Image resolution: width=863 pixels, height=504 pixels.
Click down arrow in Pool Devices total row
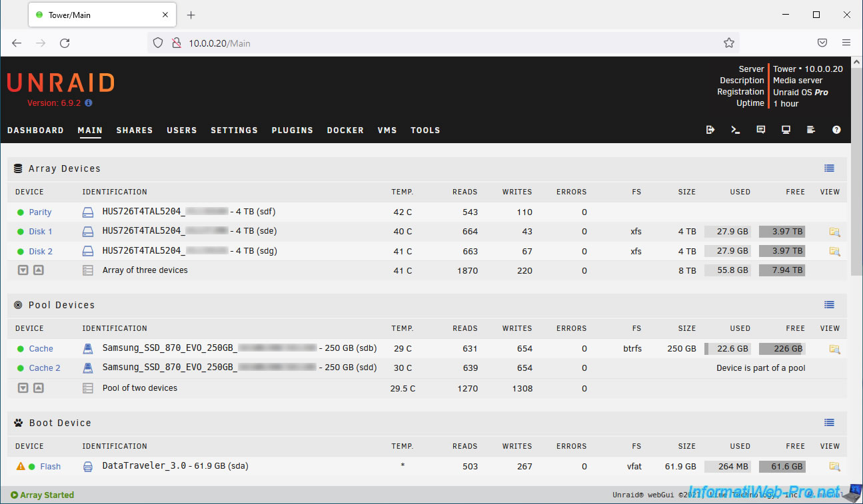click(x=23, y=388)
